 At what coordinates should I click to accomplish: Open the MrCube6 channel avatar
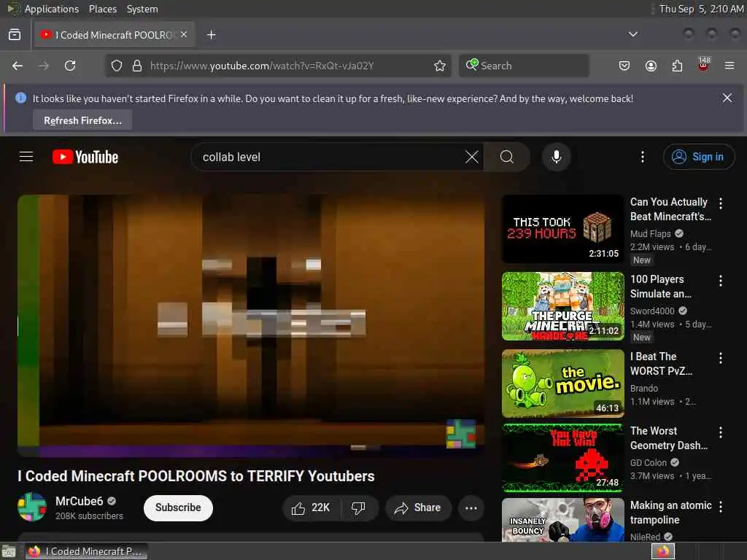32,507
